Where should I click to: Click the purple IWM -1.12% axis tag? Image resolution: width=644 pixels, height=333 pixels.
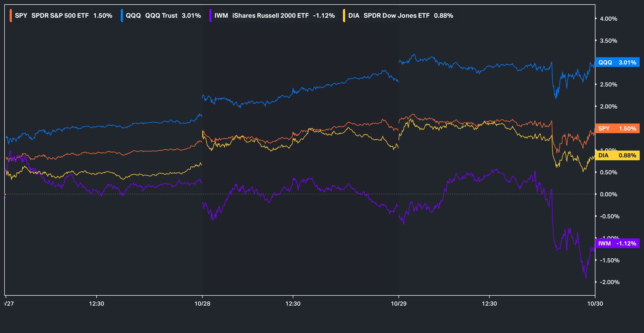point(617,243)
